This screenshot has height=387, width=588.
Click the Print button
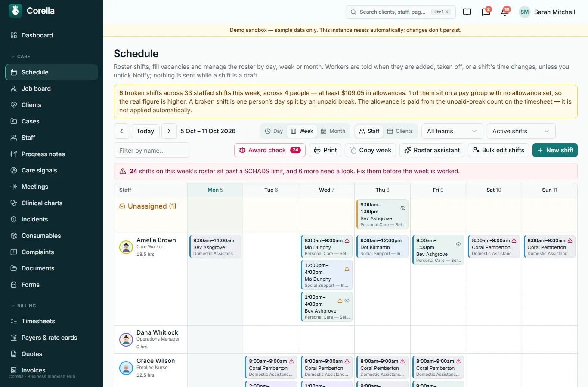(325, 150)
